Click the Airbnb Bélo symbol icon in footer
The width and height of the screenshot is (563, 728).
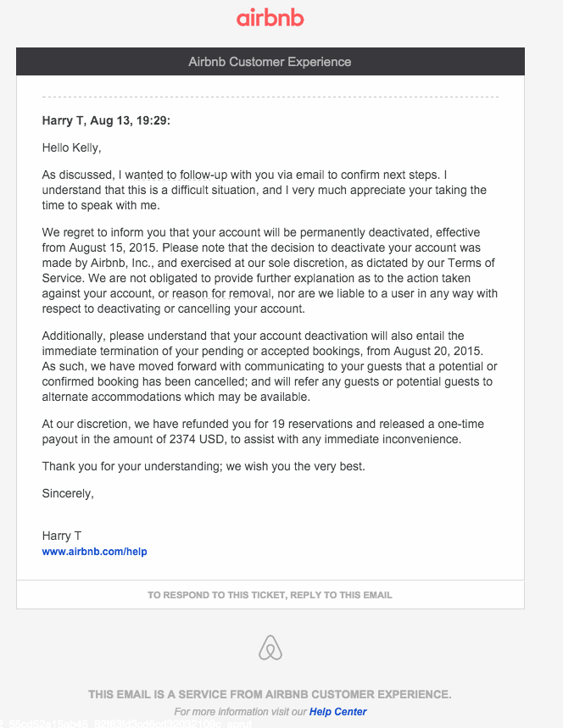(270, 647)
